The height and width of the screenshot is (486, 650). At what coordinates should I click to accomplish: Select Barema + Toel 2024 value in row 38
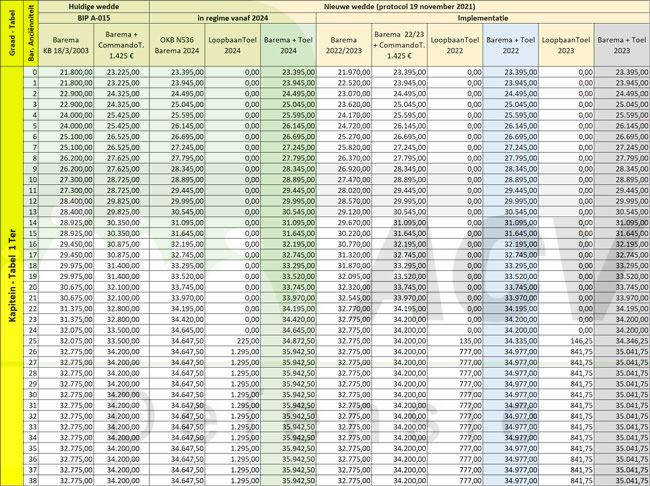288,481
